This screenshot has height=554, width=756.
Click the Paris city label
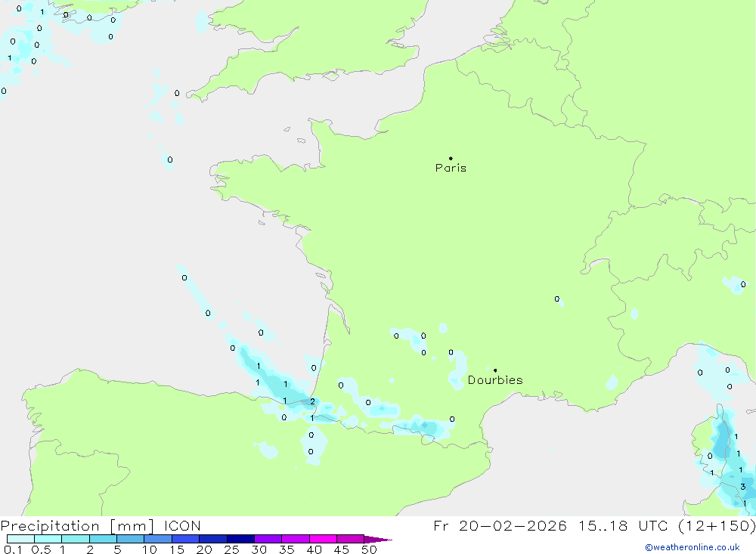click(451, 169)
